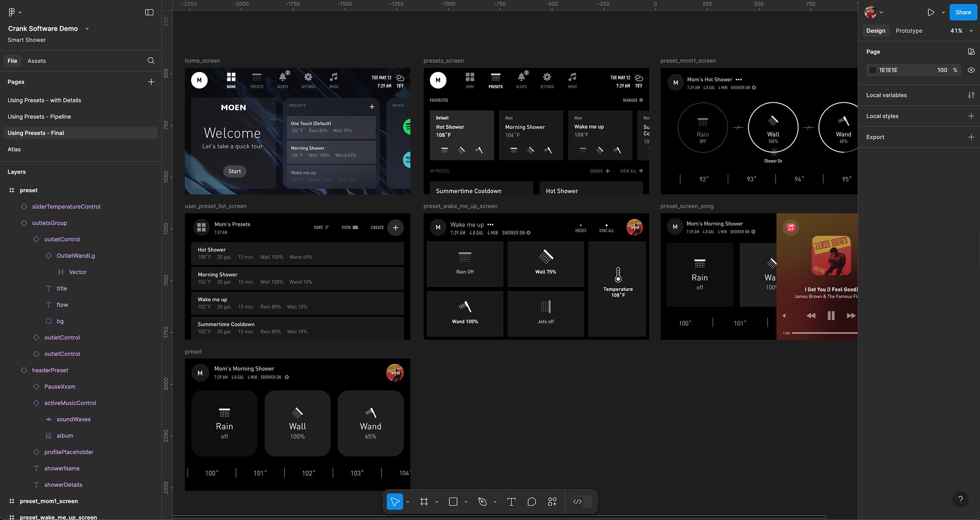
Task: Open the Help question mark button
Action: (961, 500)
